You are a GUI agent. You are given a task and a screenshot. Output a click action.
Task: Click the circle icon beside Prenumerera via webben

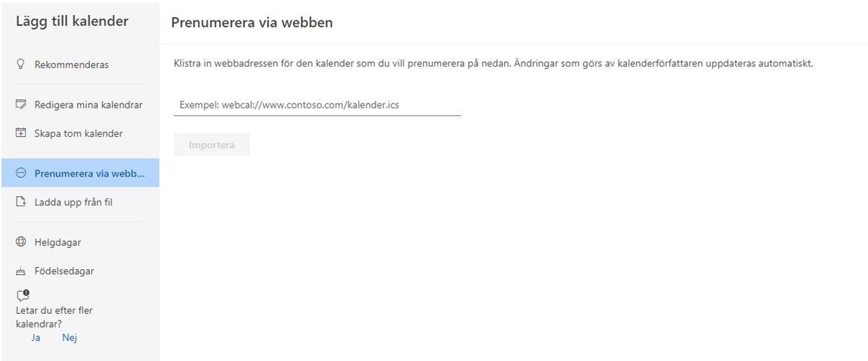[21, 173]
